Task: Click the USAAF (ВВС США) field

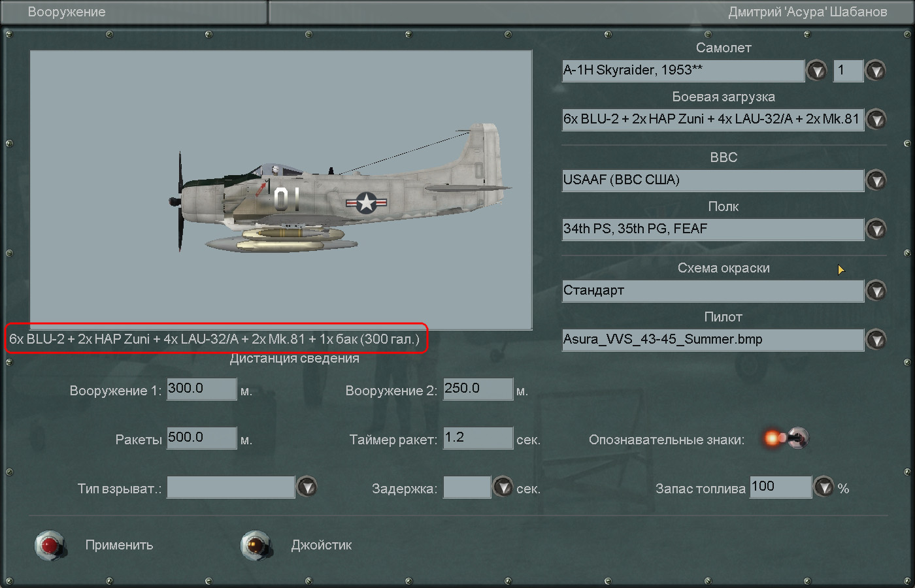Action: coord(713,180)
